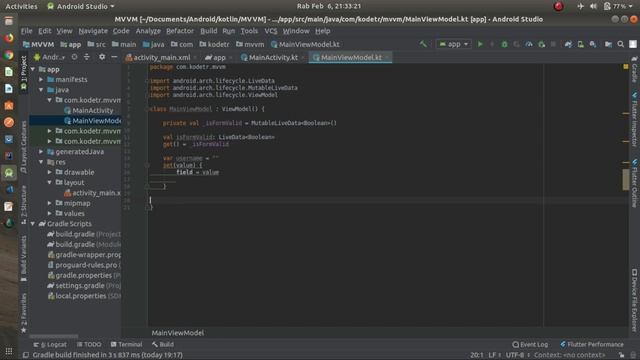The image size is (640, 360).
Task: Hide the Project panel with minus icon
Action: [114, 57]
